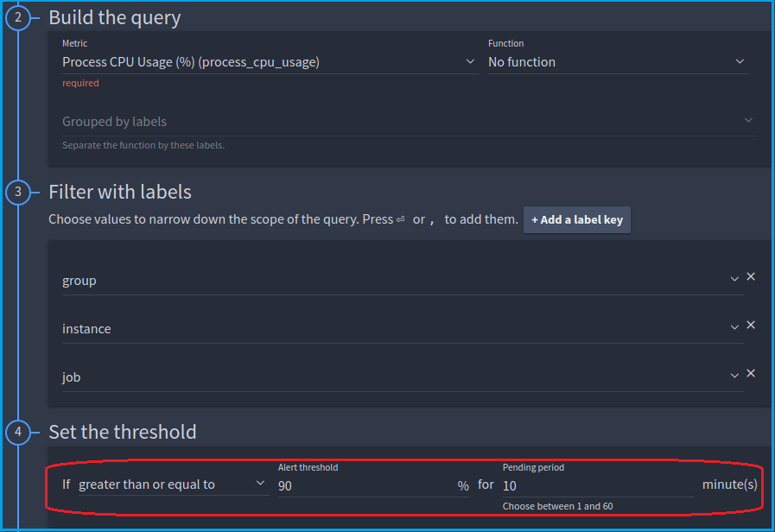
Task: Open the Metric dropdown chevron
Action: point(470,61)
